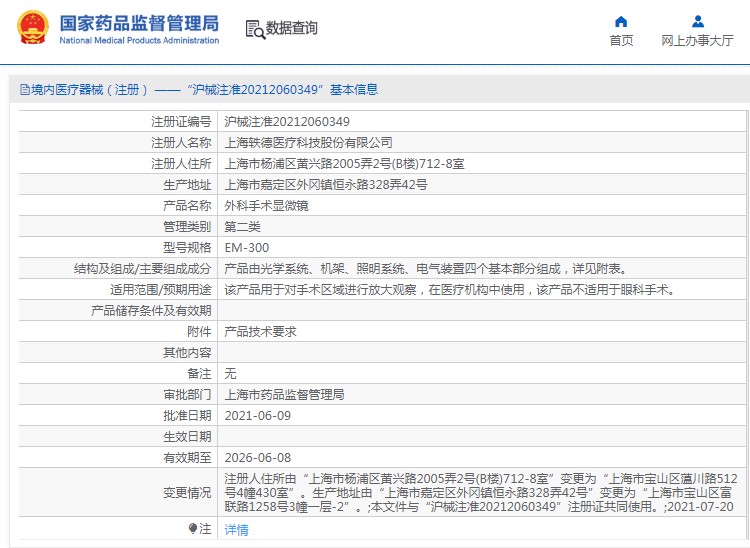
Task: Click the document icon before 境内医疗器械
Action: (x=24, y=89)
